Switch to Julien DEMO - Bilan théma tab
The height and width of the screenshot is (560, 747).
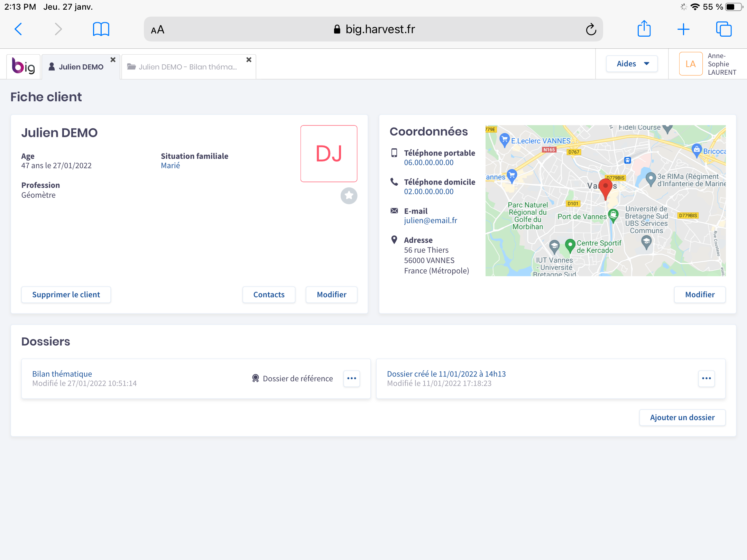[x=188, y=67]
